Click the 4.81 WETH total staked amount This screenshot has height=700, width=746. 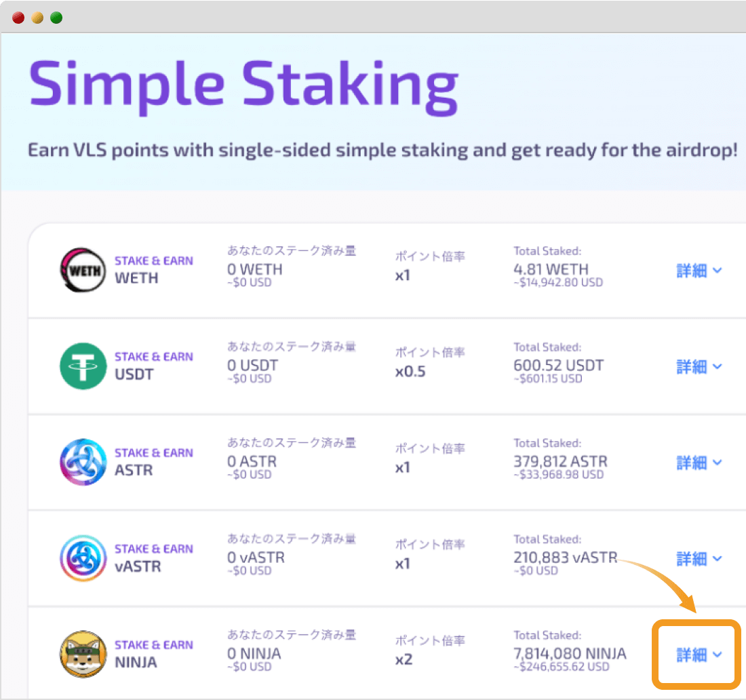click(x=551, y=269)
